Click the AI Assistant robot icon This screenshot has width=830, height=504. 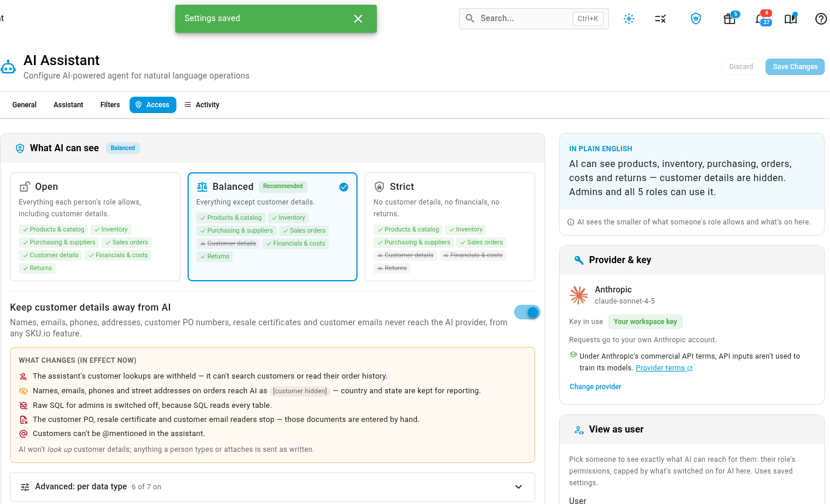pos(8,67)
